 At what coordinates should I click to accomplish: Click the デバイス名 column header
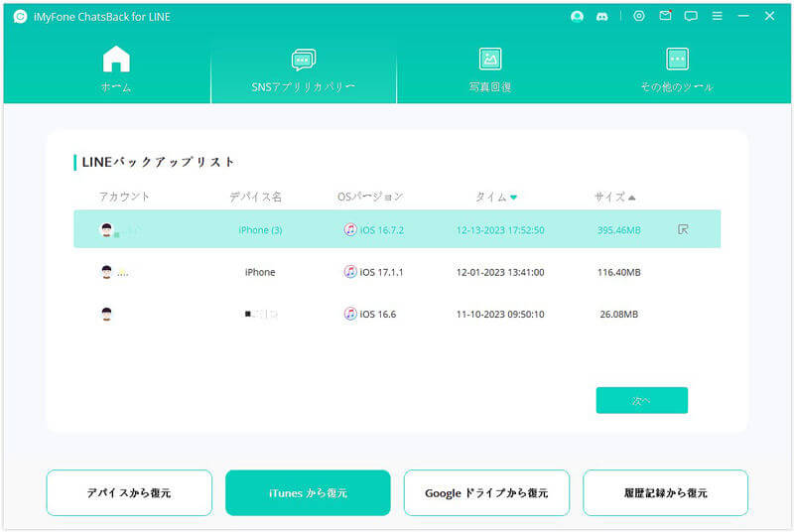(255, 197)
